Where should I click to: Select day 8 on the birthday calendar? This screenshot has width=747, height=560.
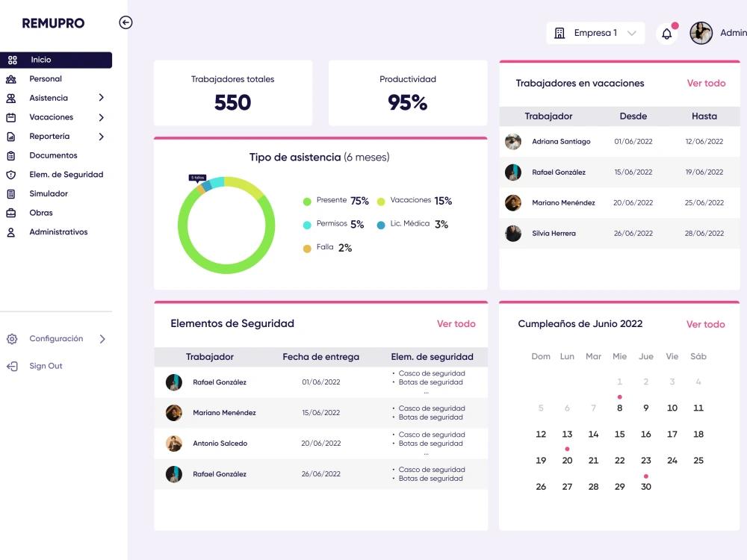(619, 408)
